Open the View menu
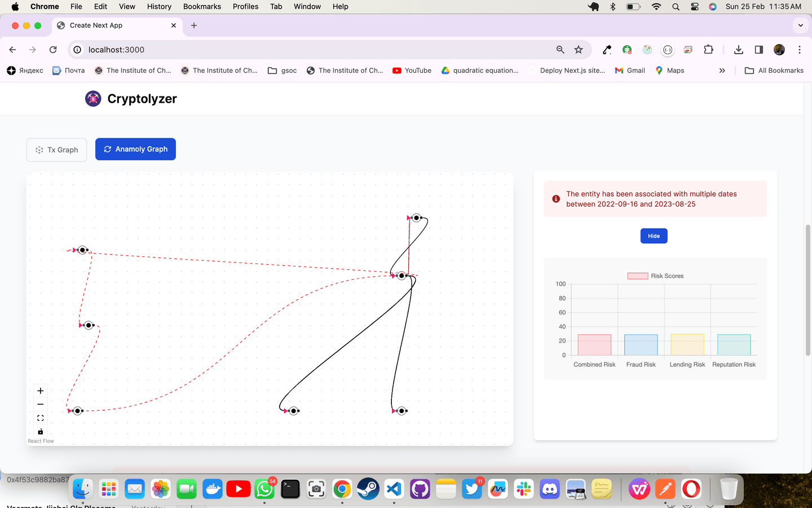The width and height of the screenshot is (812, 508). (x=127, y=6)
